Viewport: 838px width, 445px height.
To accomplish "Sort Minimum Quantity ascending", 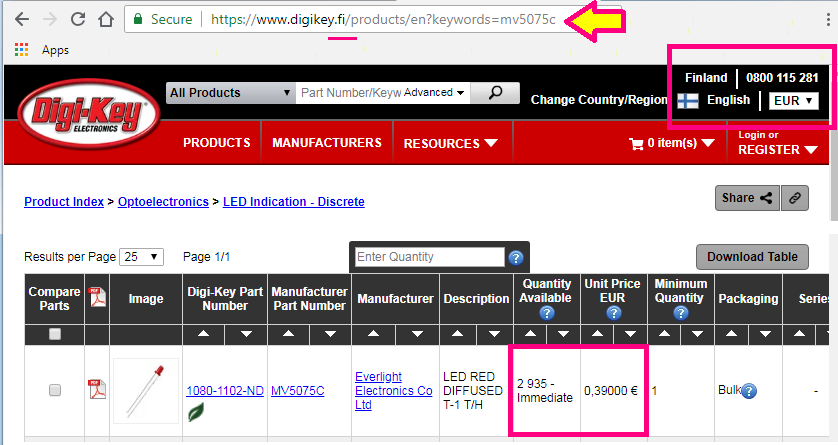I will tap(664, 334).
